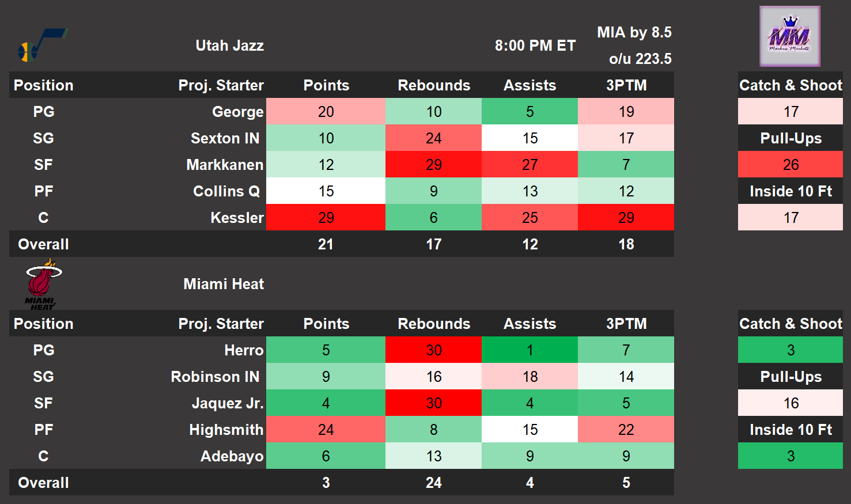Click Utah Jazz team name
Screen dimensions: 851x504
pos(229,46)
